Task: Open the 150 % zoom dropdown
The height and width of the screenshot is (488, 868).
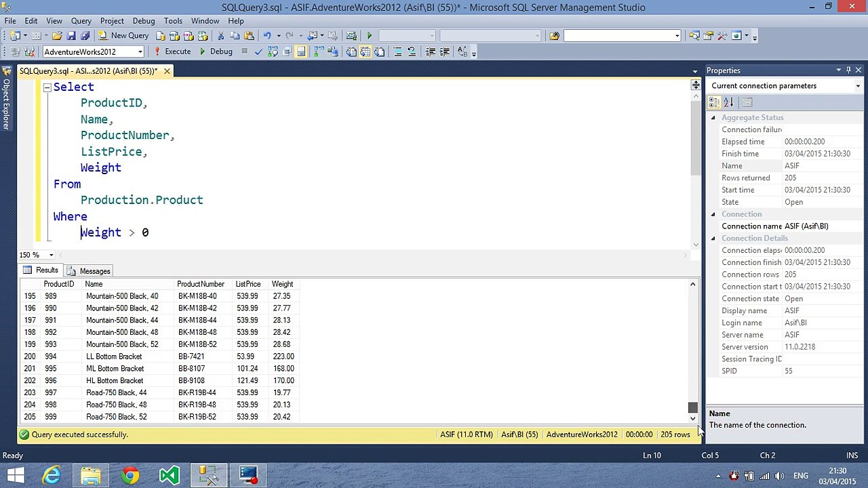Action: pyautogui.click(x=51, y=255)
